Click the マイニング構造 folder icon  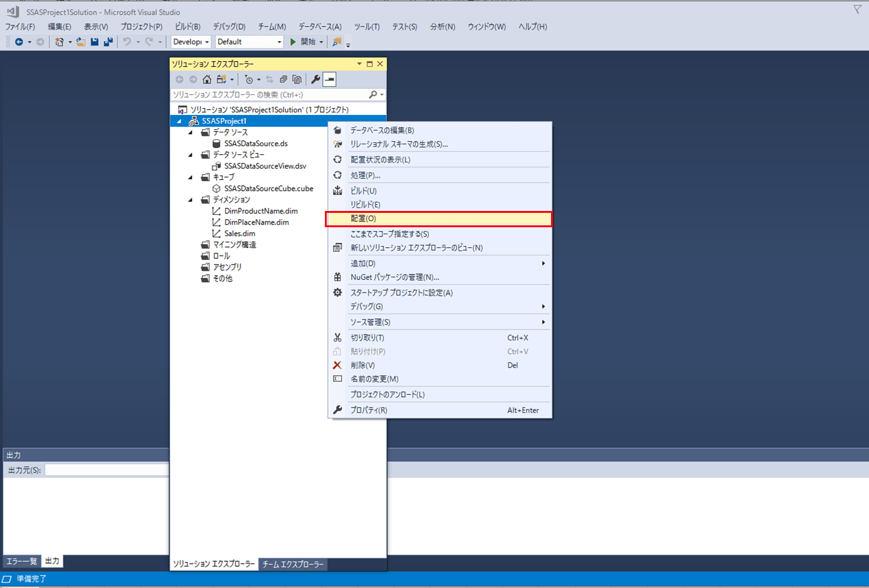click(x=205, y=245)
